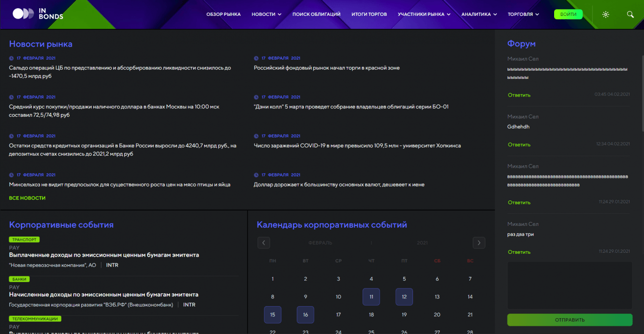Select February 11 in the calendar
Image resolution: width=644 pixels, height=334 pixels.
371,297
